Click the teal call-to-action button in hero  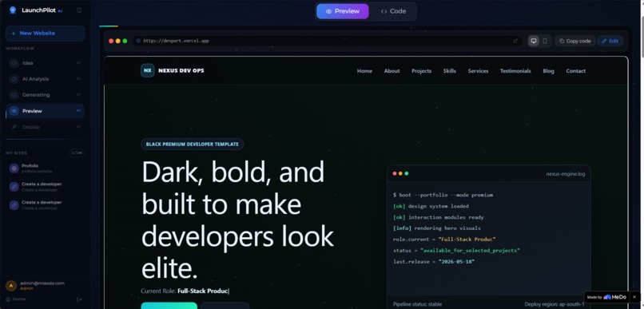click(x=169, y=306)
